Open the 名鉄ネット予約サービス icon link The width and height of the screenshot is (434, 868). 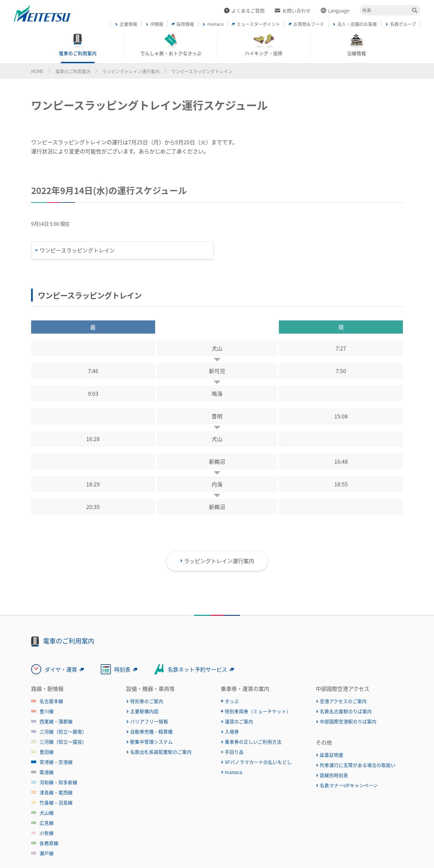tap(194, 669)
